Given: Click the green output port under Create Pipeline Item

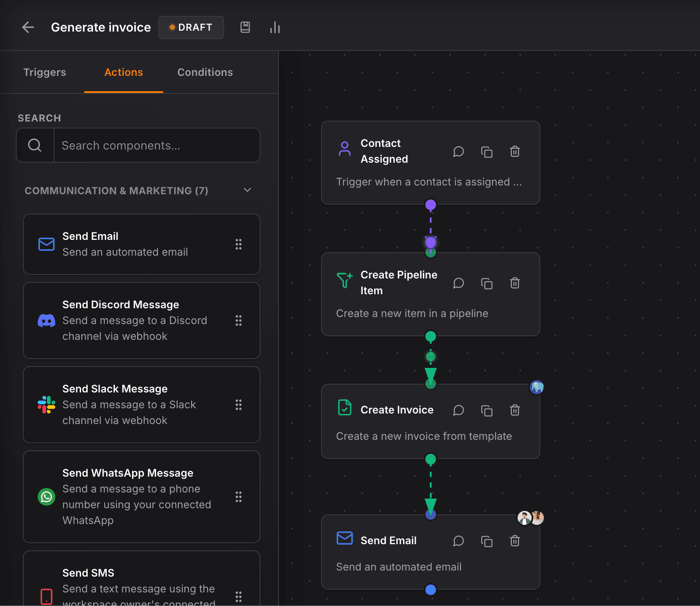Looking at the screenshot, I should pyautogui.click(x=431, y=336).
